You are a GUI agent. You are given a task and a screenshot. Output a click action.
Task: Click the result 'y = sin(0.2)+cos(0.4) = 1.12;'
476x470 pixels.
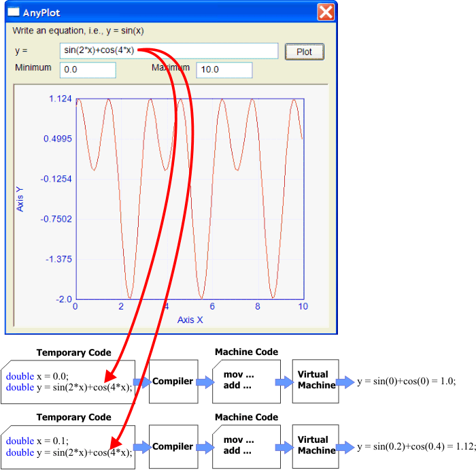(416, 447)
